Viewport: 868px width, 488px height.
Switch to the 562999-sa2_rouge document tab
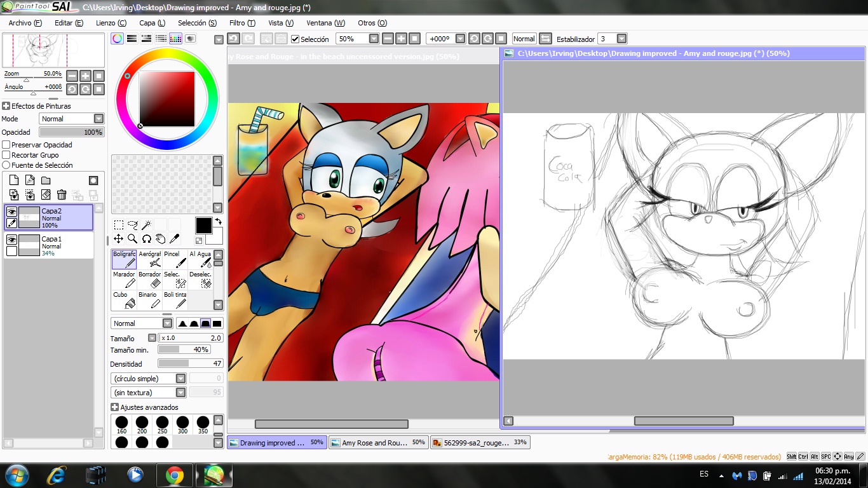click(480, 442)
